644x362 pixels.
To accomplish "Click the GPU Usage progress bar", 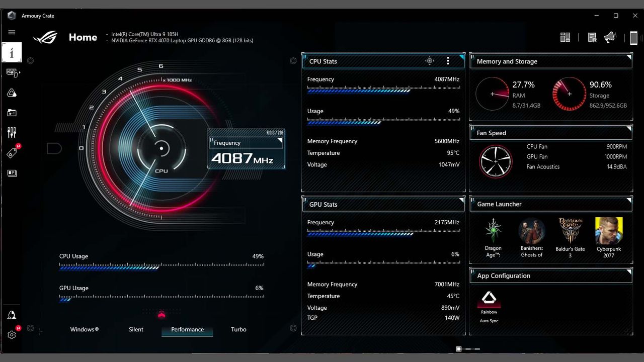I will click(162, 299).
